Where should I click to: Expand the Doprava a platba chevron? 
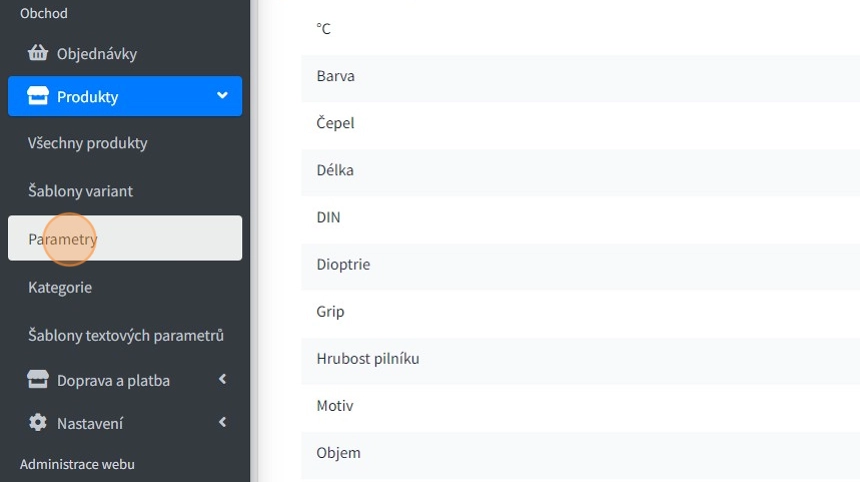(x=222, y=380)
